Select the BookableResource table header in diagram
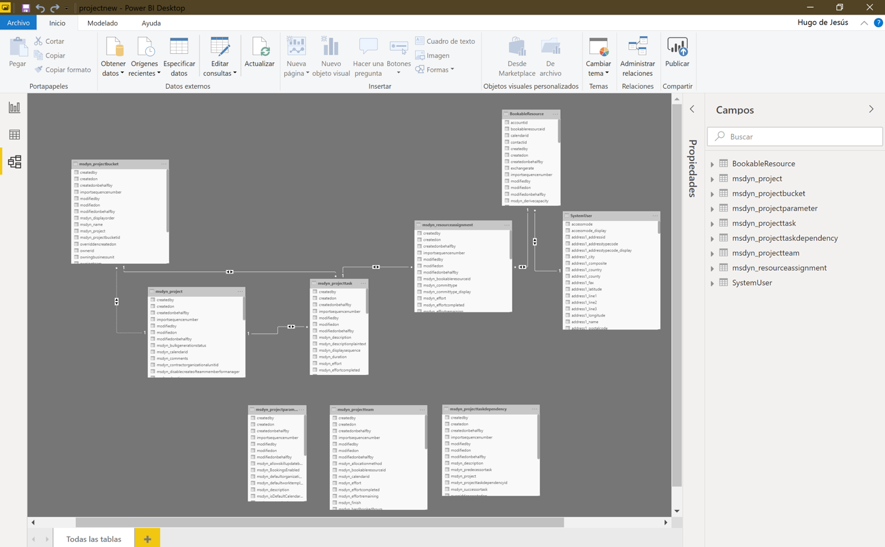Image resolution: width=885 pixels, height=547 pixels. 531,113
